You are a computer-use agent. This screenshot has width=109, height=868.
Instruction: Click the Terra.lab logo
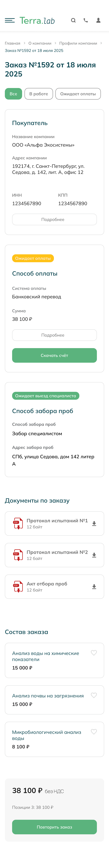click(x=37, y=20)
